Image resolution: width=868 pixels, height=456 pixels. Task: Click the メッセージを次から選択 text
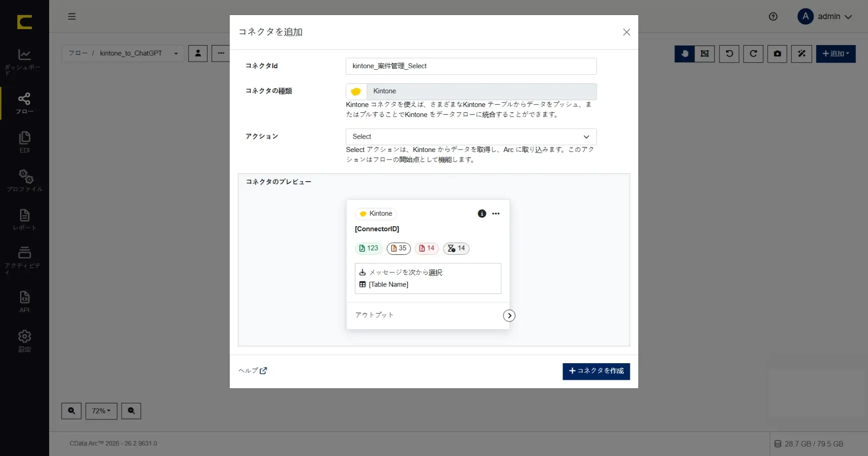(x=406, y=272)
